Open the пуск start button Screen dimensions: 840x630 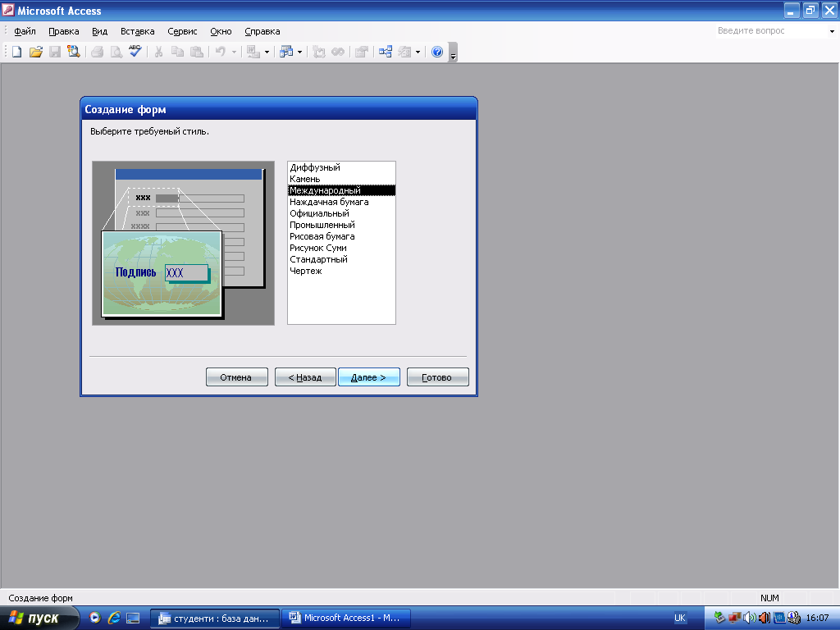39,619
